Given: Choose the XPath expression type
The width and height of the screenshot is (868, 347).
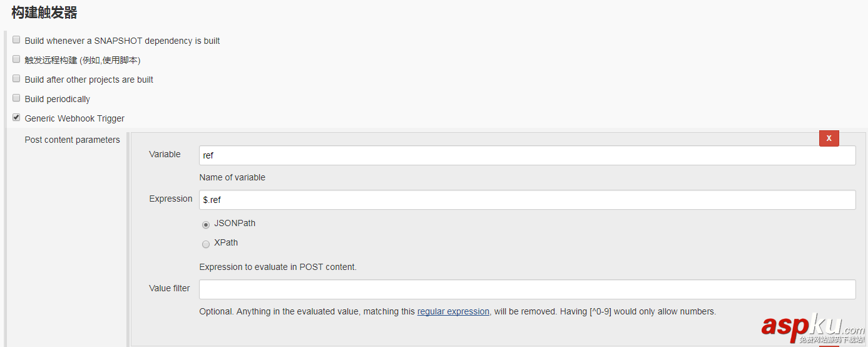Looking at the screenshot, I should 206,244.
